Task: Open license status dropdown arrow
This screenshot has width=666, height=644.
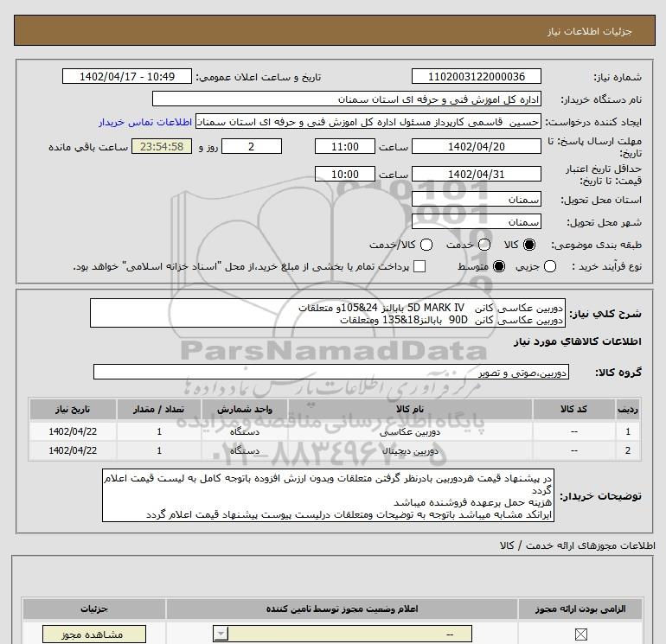Action: (x=221, y=634)
